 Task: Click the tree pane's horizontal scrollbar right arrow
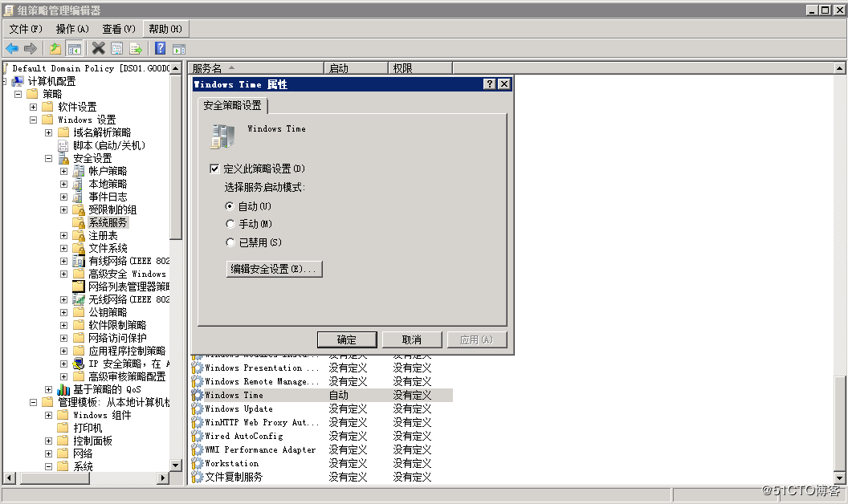pos(163,478)
